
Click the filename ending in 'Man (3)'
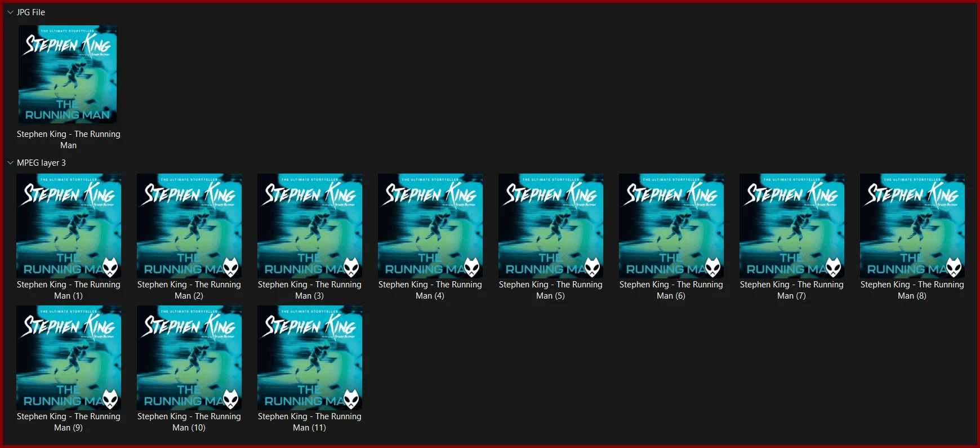pos(310,290)
